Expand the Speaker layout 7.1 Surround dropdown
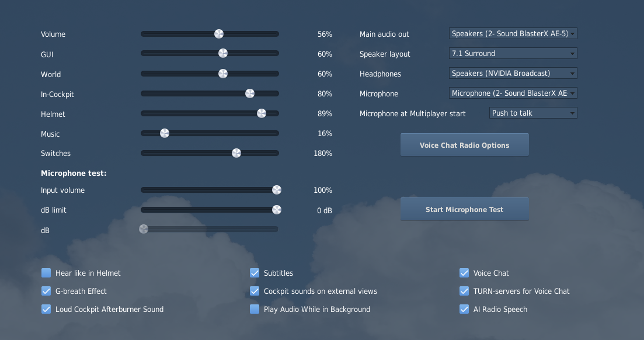Screen dimensions: 644x340 click(x=513, y=53)
